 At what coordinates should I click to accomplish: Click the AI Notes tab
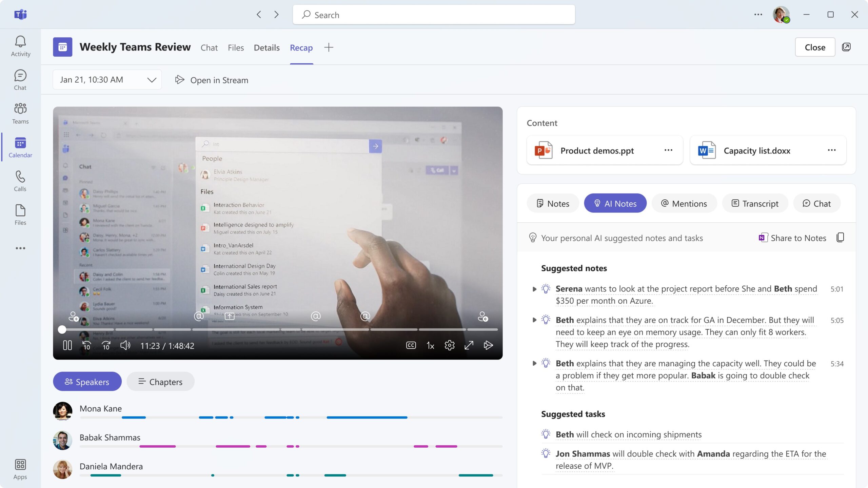point(615,203)
